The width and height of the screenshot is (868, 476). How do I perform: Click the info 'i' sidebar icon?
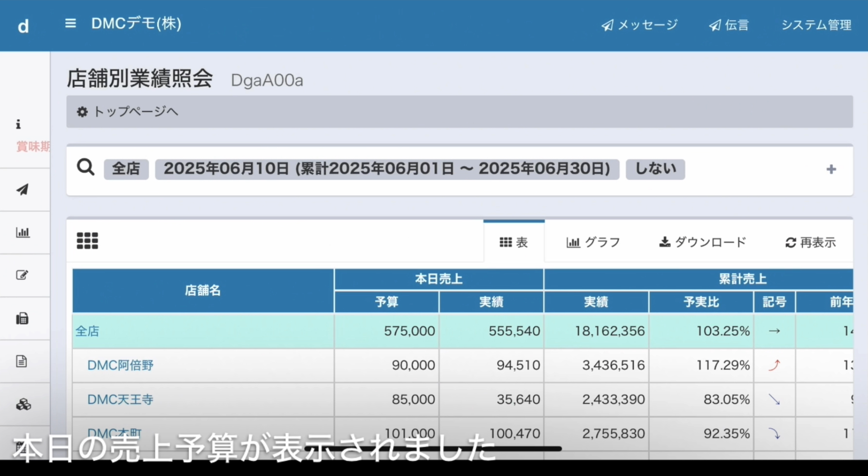pos(18,124)
